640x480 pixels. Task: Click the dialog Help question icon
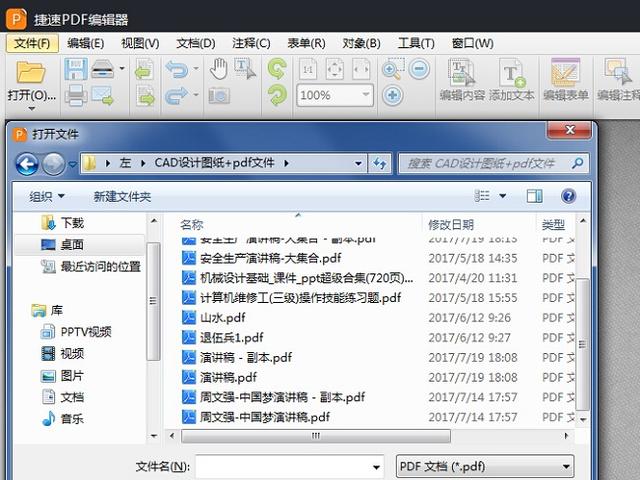tap(568, 196)
